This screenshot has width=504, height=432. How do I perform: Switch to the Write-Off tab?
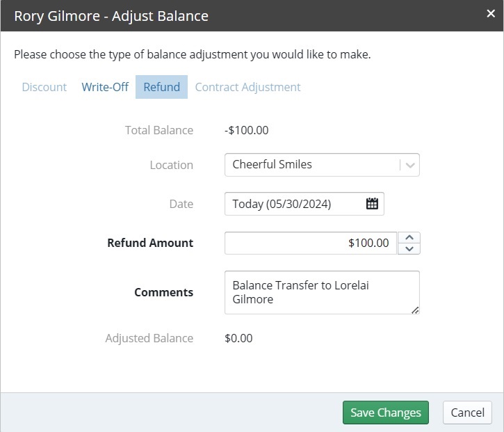[105, 87]
